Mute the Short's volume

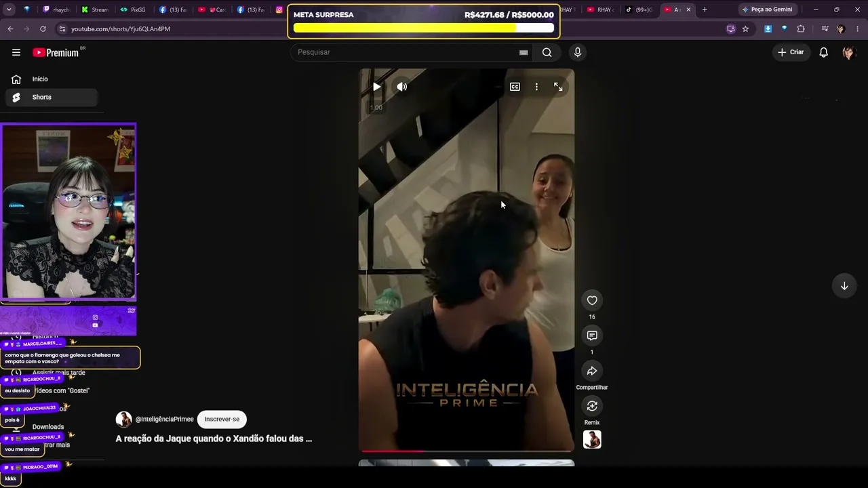coord(402,87)
